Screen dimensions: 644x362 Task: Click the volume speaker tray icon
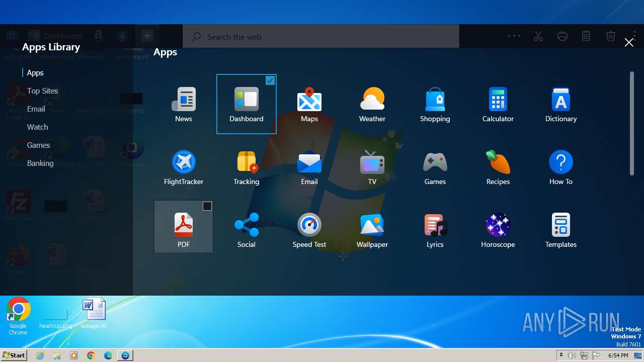coord(572,355)
